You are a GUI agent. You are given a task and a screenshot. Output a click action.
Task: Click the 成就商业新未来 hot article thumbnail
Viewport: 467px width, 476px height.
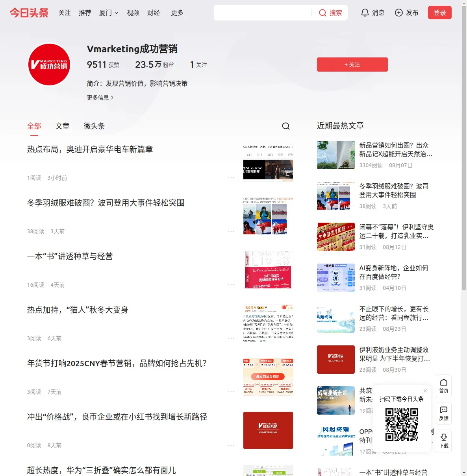pos(336,400)
